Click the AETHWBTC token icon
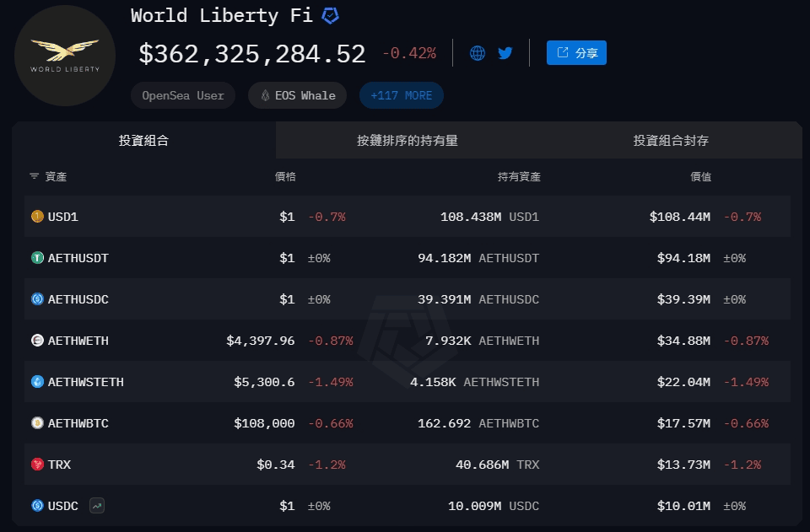The height and width of the screenshot is (532, 810). pos(37,423)
